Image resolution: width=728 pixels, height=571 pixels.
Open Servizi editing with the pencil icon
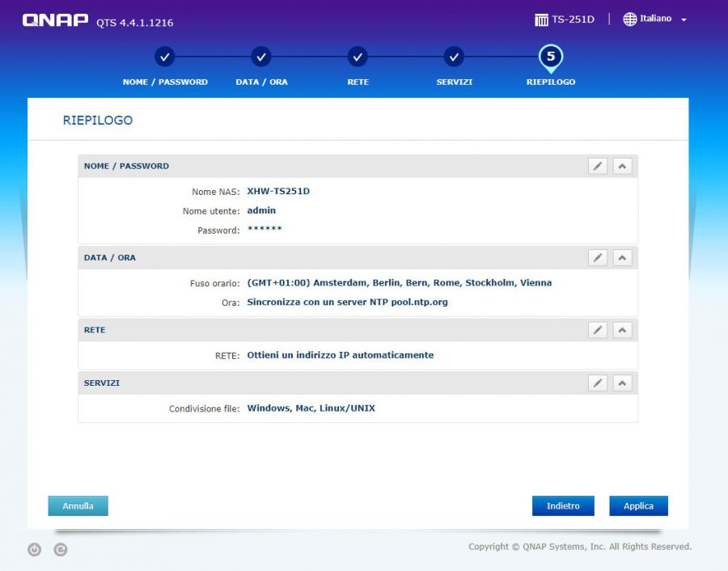[x=598, y=383]
